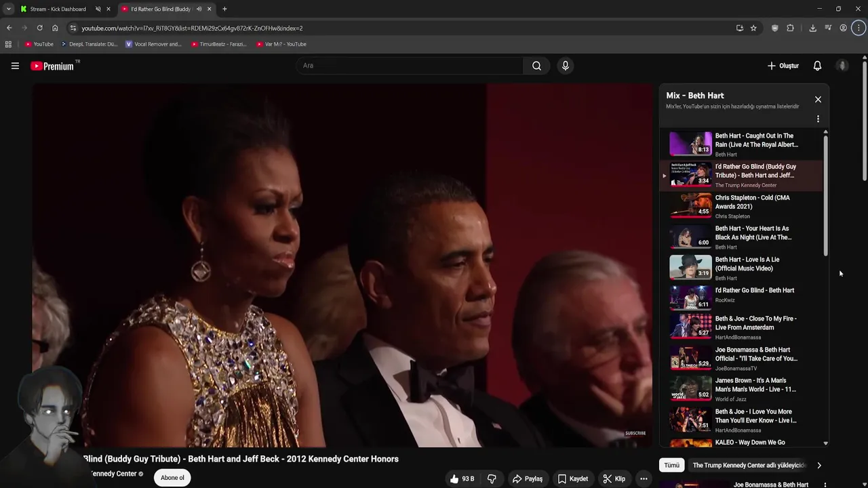Type in the Ara search field
This screenshot has height=488, width=868.
click(x=410, y=66)
